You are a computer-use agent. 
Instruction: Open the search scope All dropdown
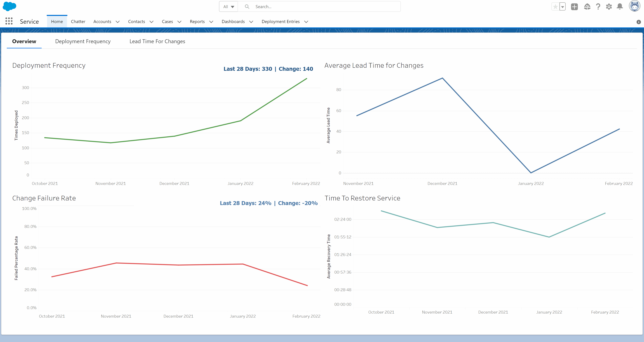(x=228, y=6)
